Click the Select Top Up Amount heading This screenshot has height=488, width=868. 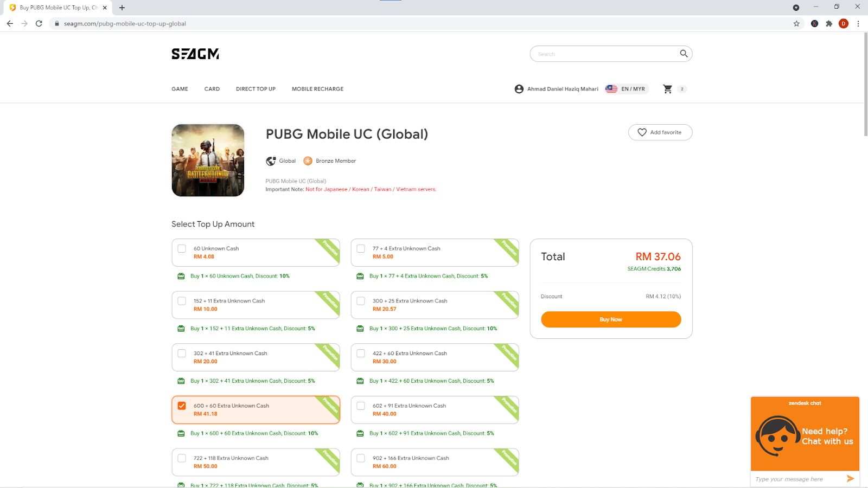pyautogui.click(x=213, y=224)
